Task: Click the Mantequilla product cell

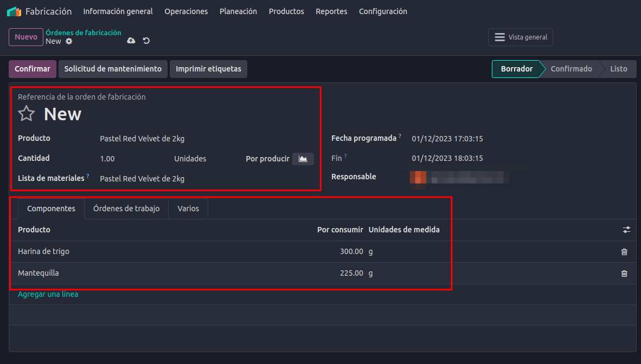Action: pyautogui.click(x=39, y=273)
